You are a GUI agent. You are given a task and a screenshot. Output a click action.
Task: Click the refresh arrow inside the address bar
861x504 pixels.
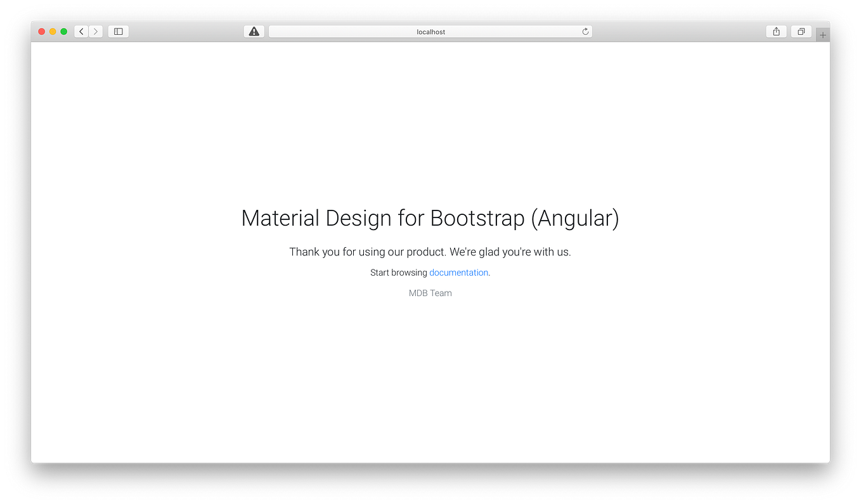pos(585,31)
